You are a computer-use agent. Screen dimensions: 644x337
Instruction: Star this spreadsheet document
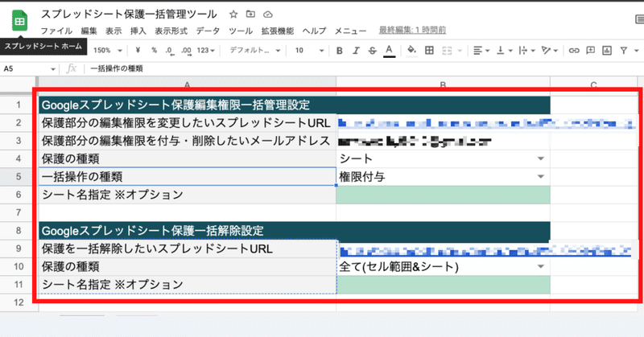click(233, 14)
